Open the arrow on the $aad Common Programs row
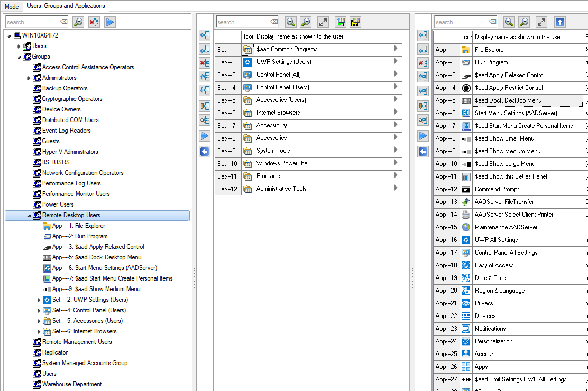This screenshot has width=588, height=391. (396, 49)
